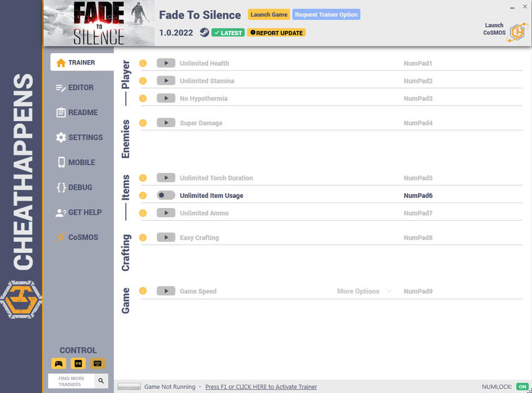532x393 pixels.
Task: Click the NumPad8 hotkey for Easy Crafting
Action: point(418,238)
